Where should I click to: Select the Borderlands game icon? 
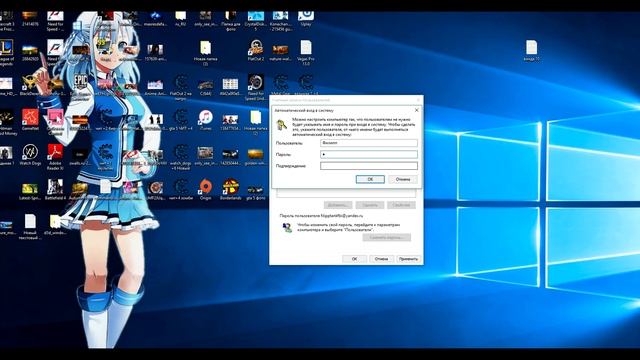pyautogui.click(x=231, y=187)
